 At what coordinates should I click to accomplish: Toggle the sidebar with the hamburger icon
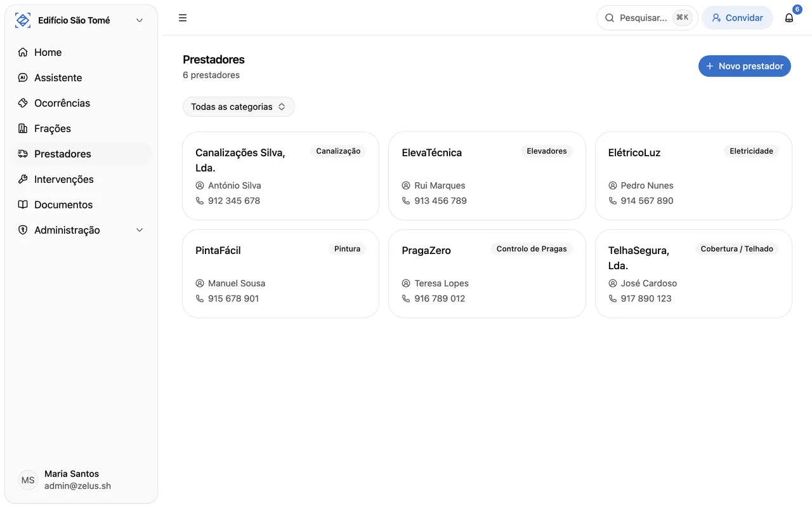(183, 18)
